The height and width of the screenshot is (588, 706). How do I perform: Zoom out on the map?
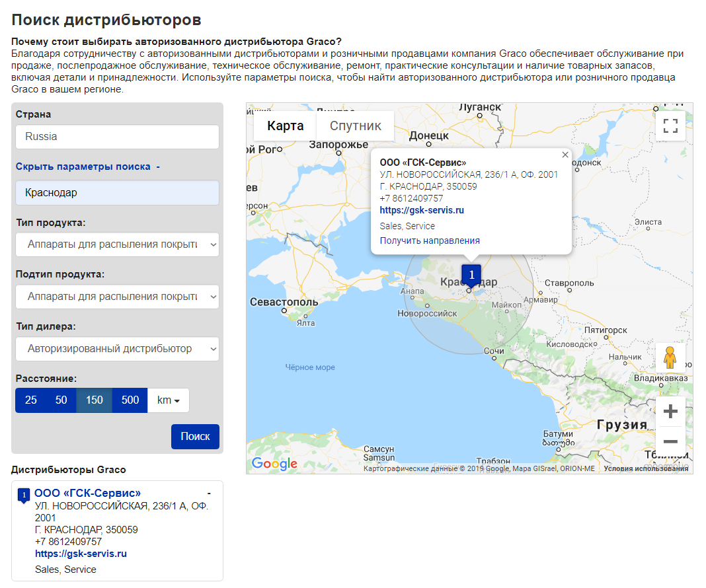coord(670,441)
